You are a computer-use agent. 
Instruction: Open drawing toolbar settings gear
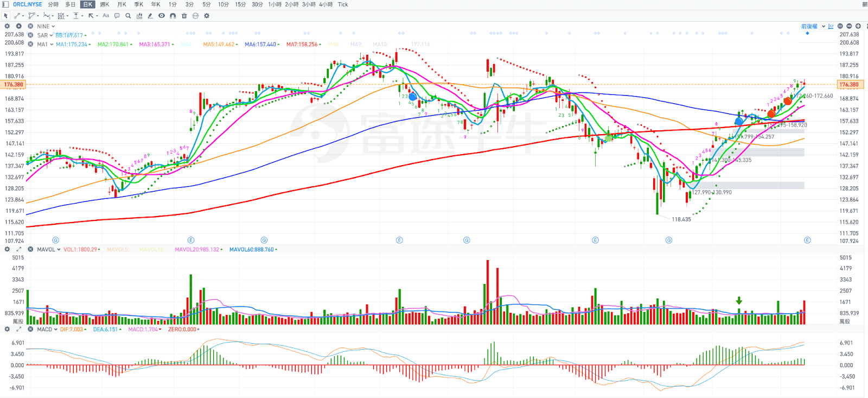click(207, 16)
